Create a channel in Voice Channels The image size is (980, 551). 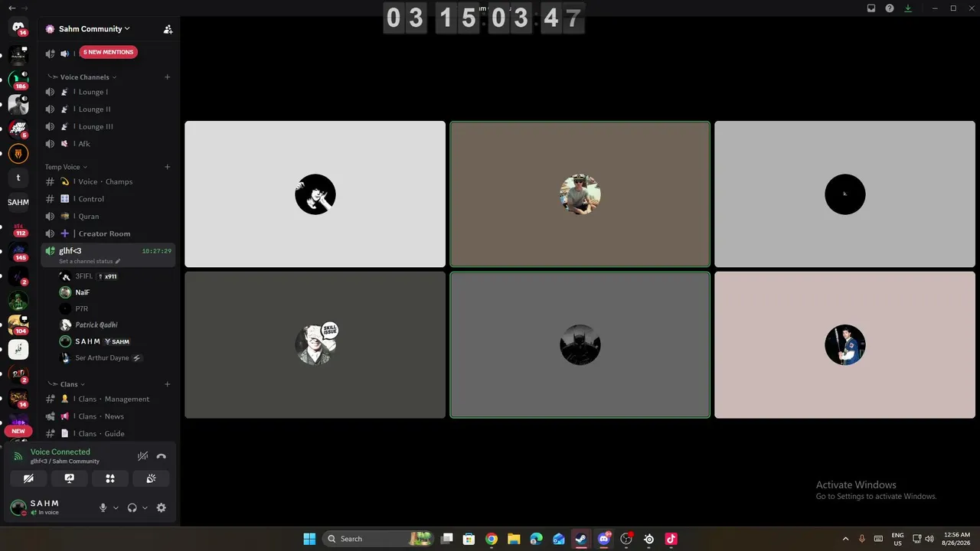[x=167, y=77]
